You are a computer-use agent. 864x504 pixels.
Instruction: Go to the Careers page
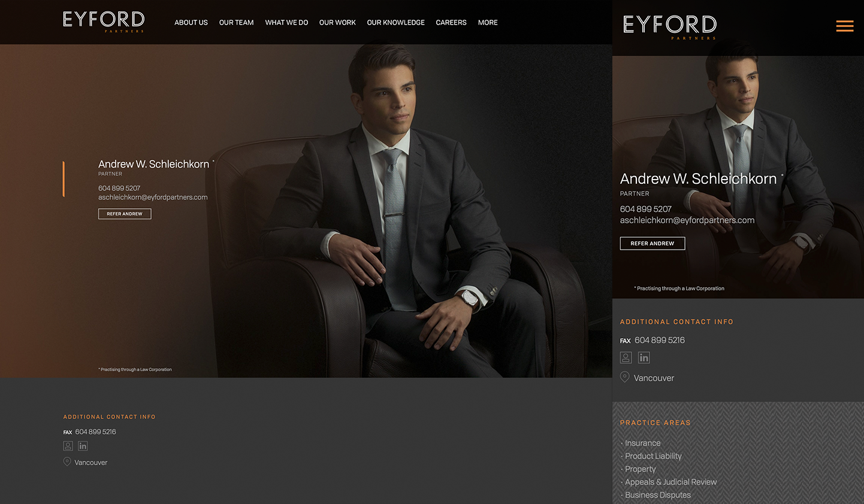tap(451, 23)
